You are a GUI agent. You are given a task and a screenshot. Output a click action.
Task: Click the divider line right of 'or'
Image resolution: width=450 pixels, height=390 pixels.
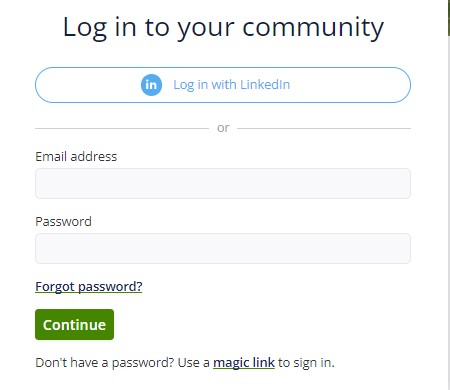coord(324,128)
